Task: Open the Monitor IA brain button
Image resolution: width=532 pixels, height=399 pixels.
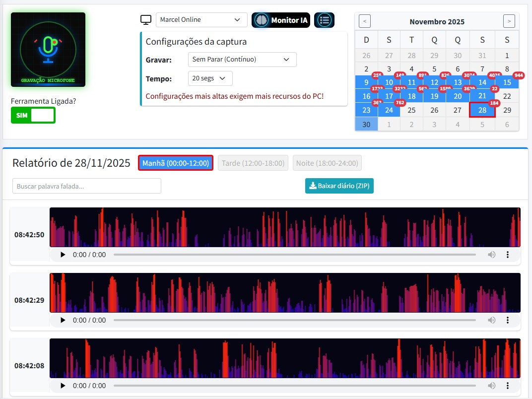Action: click(281, 20)
